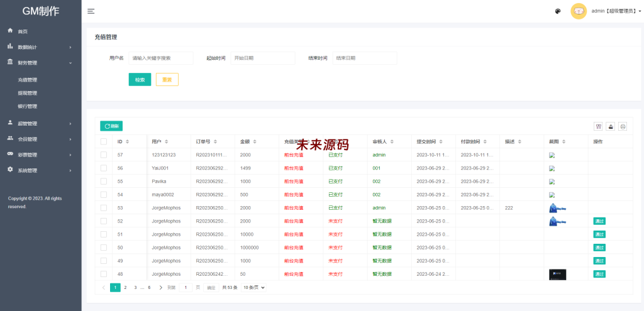Check the box for row ID 57
The width and height of the screenshot is (644, 311).
(104, 155)
